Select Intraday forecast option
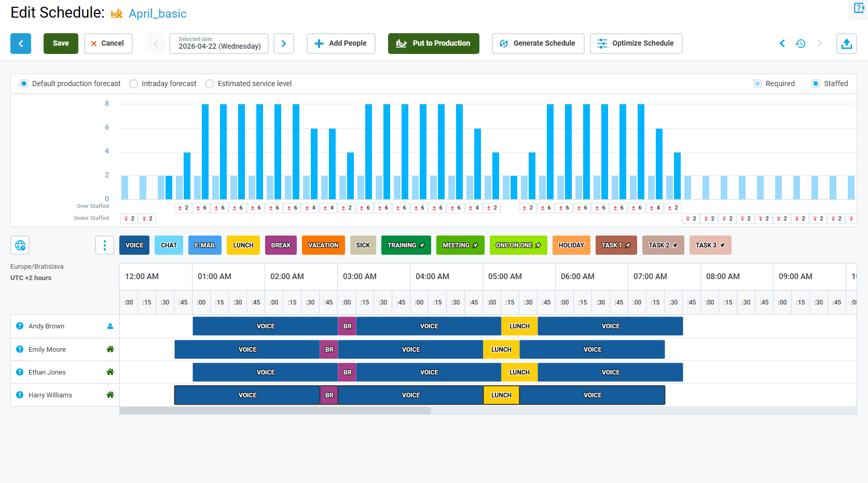This screenshot has height=483, width=868. pyautogui.click(x=133, y=84)
